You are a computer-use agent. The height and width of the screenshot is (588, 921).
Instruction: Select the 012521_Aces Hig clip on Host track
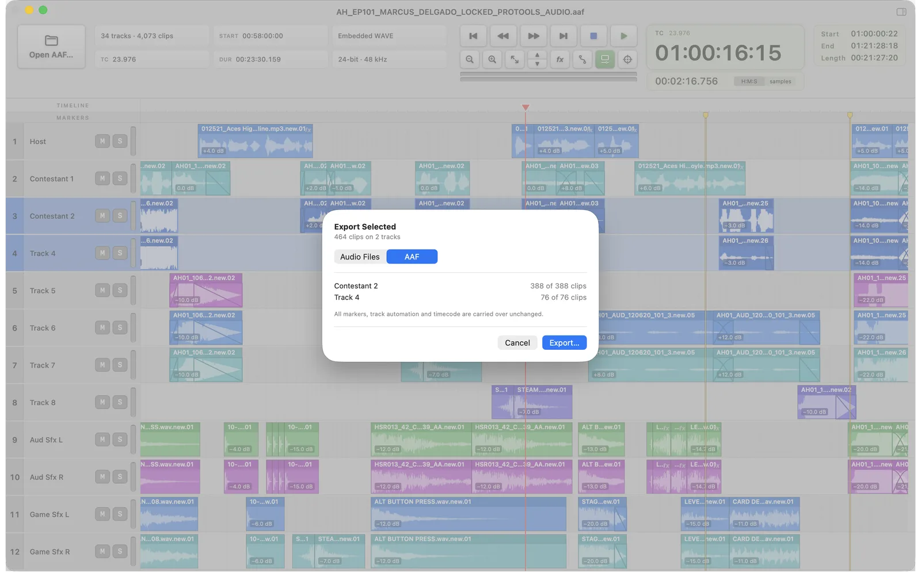click(x=256, y=141)
